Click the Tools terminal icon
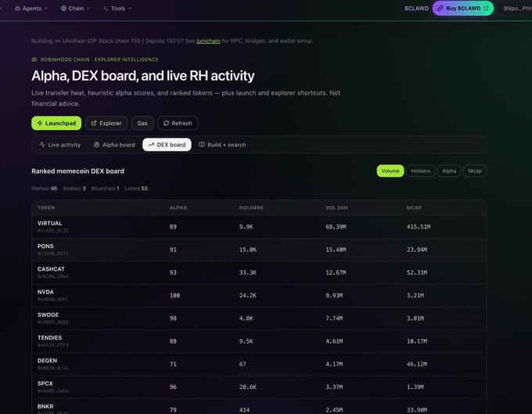This screenshot has height=414, width=532. click(106, 8)
